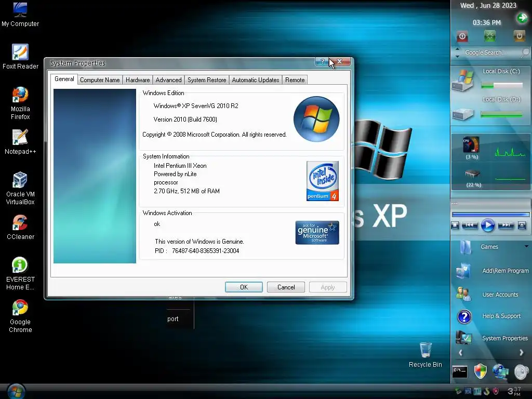Select the Recycle Bin desktop icon
This screenshot has width=532, height=399.
coord(425,355)
